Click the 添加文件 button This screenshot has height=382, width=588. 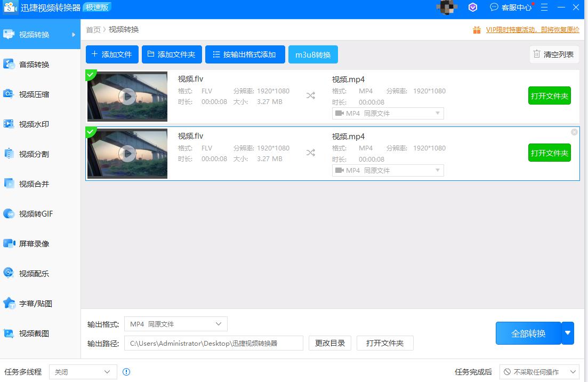pyautogui.click(x=112, y=54)
